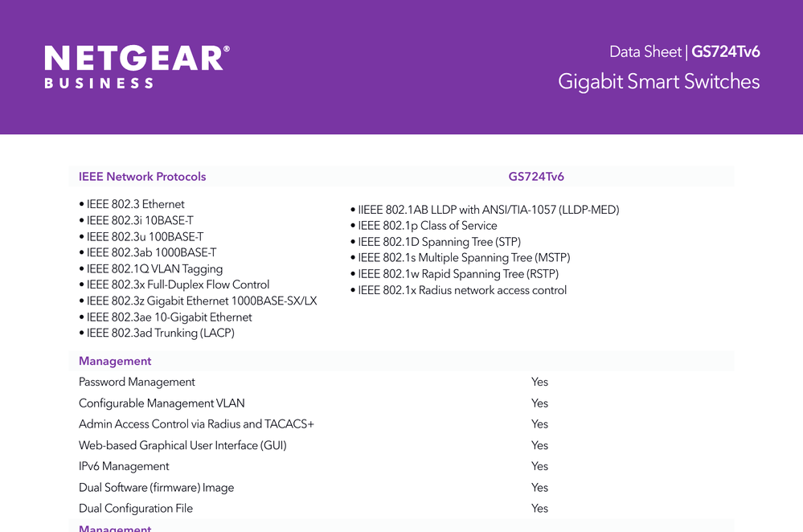
Task: Select IEEE 802.1p Class of Service
Action: click(427, 226)
